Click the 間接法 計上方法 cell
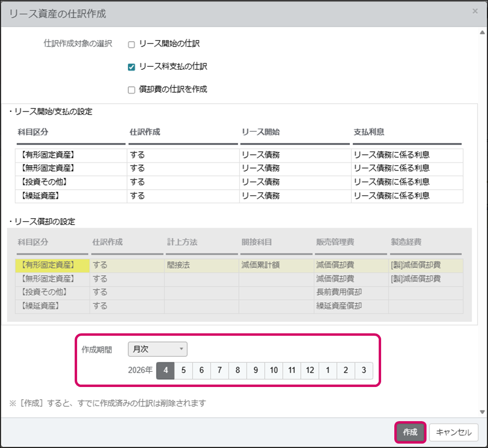The height and width of the screenshot is (448, 488). coord(201,265)
